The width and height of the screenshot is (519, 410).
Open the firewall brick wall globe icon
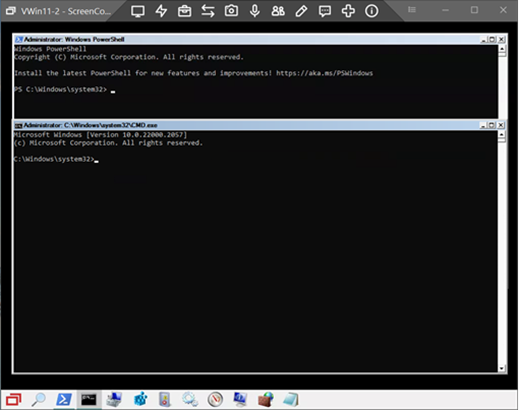266,399
